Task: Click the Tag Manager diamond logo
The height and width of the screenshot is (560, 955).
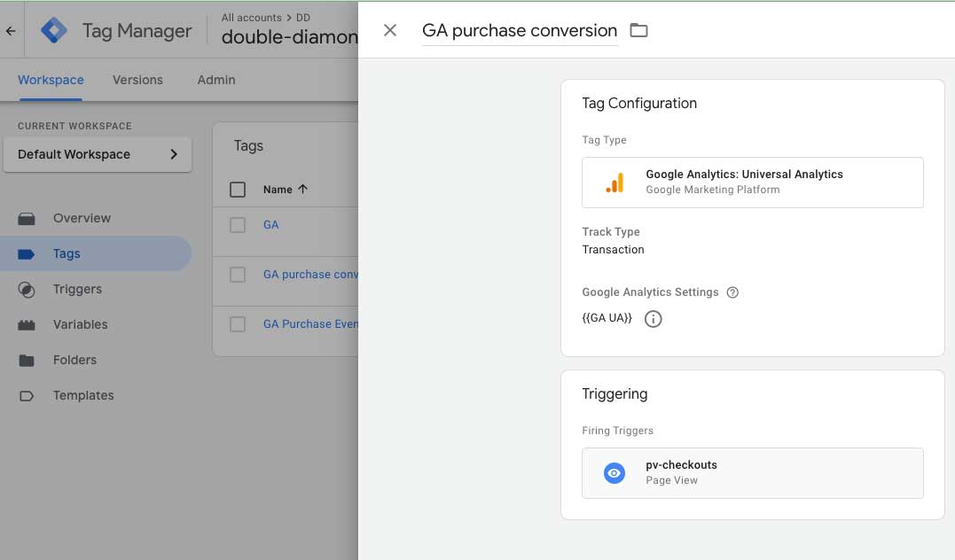Action: point(53,30)
